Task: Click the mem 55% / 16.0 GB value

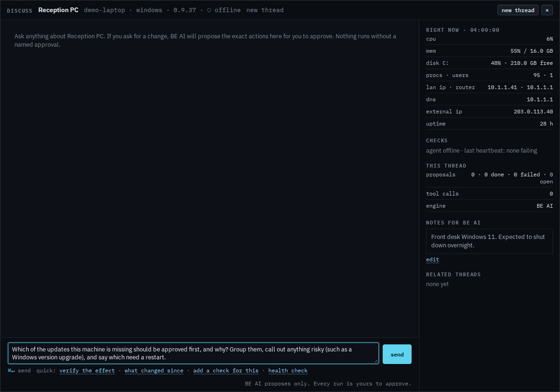Action: [x=532, y=51]
